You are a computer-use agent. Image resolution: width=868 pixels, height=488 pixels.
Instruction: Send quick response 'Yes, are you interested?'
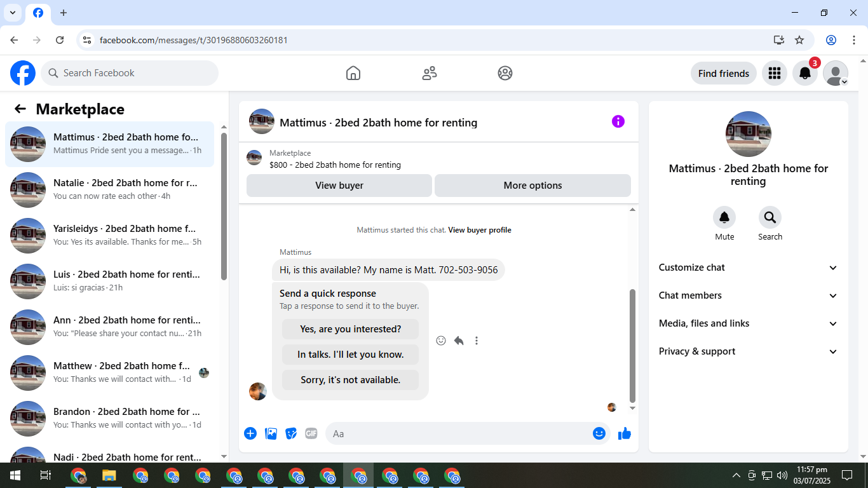[351, 329]
